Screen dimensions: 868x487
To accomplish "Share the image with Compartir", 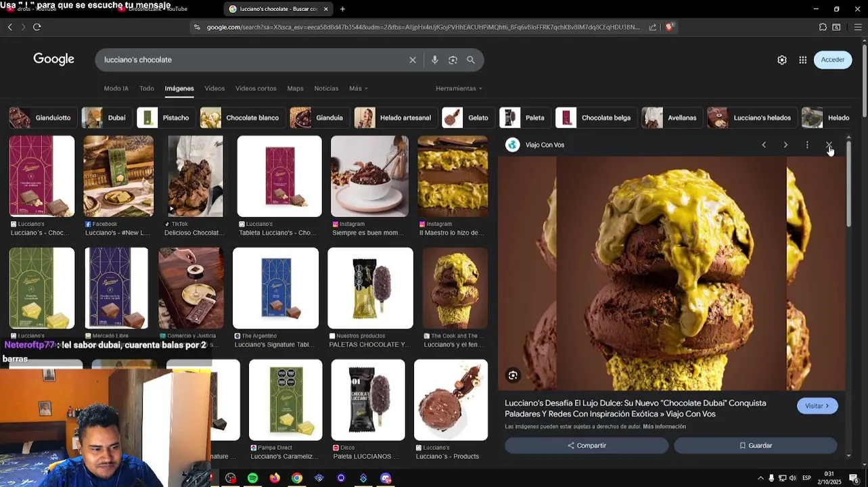I will coord(587,446).
